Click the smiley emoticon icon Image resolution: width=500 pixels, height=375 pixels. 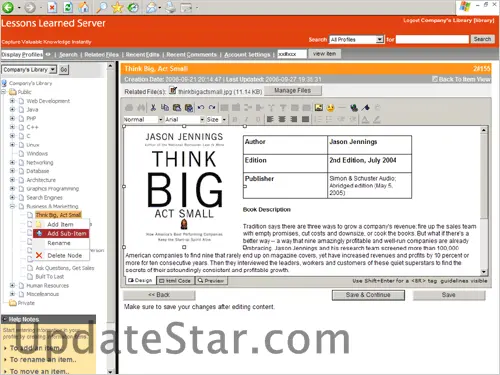click(330, 108)
